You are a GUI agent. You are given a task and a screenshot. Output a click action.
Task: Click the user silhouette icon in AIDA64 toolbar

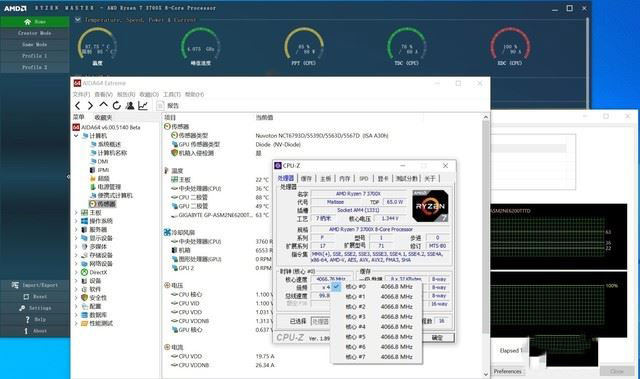[x=130, y=106]
